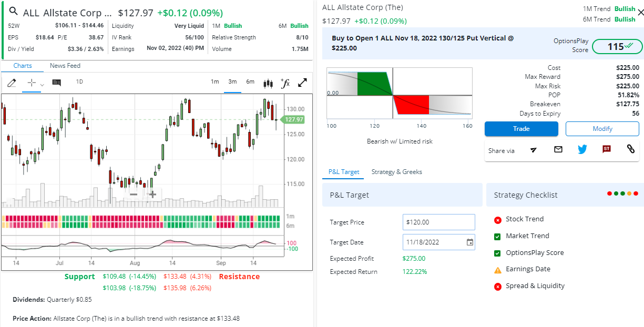Share the trade via paper plane icon
Image resolution: width=644 pixels, height=327 pixels.
pyautogui.click(x=534, y=150)
